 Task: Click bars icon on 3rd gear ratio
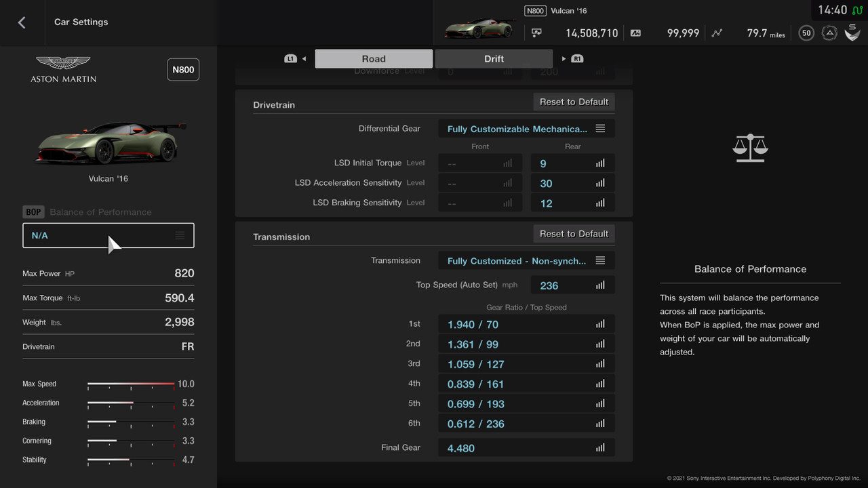(x=600, y=364)
